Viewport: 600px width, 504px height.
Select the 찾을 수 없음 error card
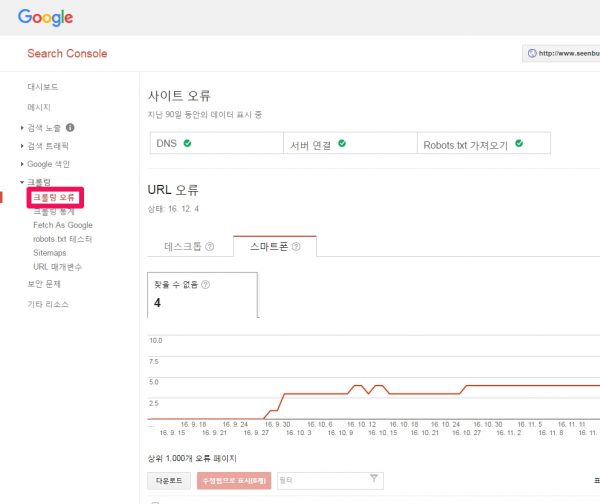coord(203,295)
